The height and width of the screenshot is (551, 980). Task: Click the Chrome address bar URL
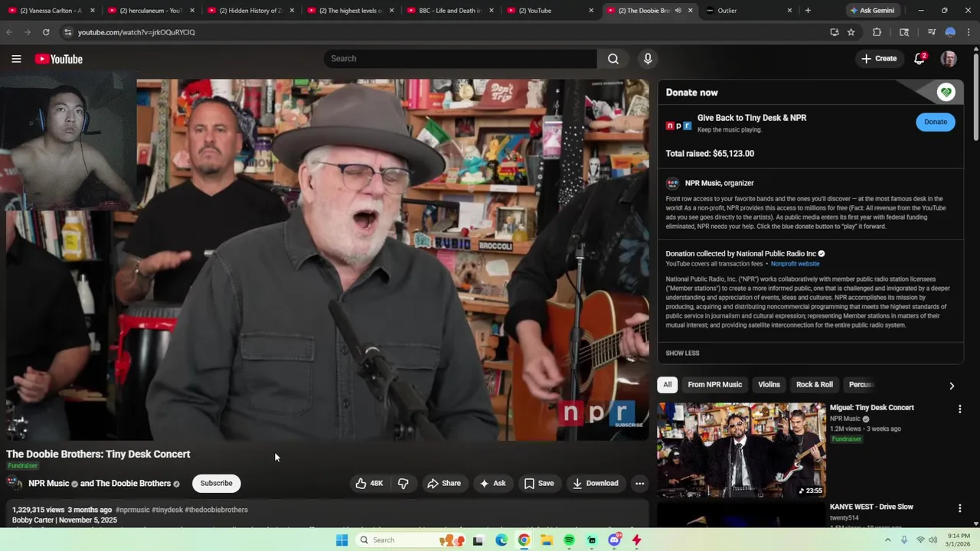[136, 32]
